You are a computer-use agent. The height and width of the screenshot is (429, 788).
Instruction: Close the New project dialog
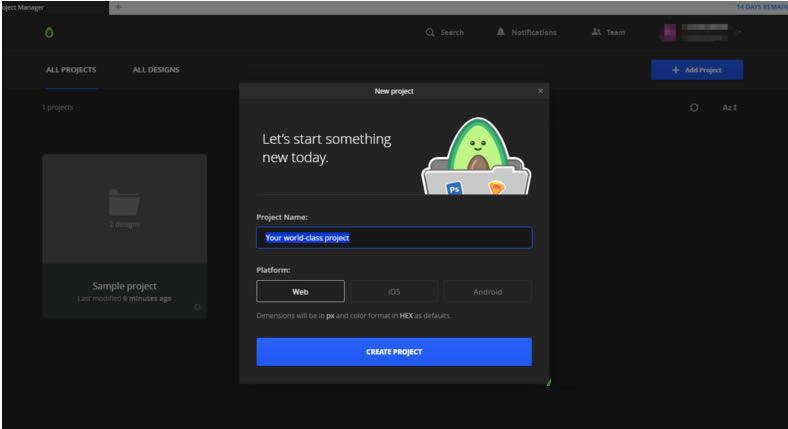click(x=541, y=91)
